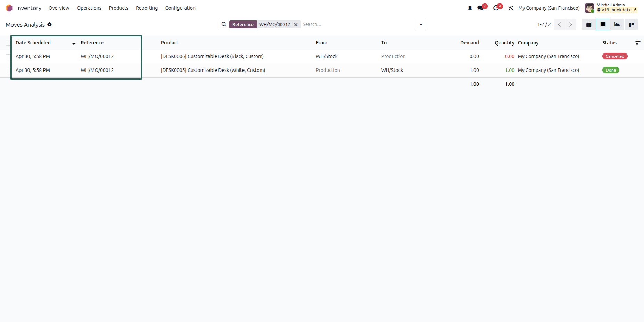This screenshot has width=644, height=322.
Task: Open optional columns adjust icon
Action: 638,43
